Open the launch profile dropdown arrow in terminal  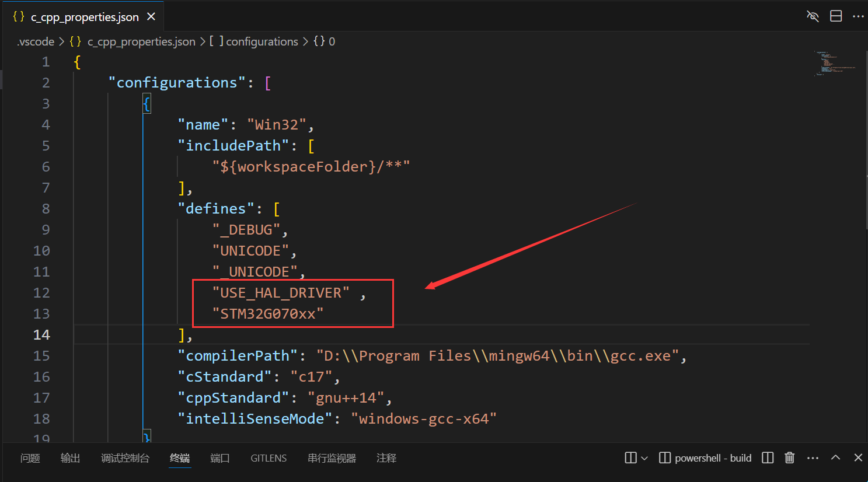644,458
